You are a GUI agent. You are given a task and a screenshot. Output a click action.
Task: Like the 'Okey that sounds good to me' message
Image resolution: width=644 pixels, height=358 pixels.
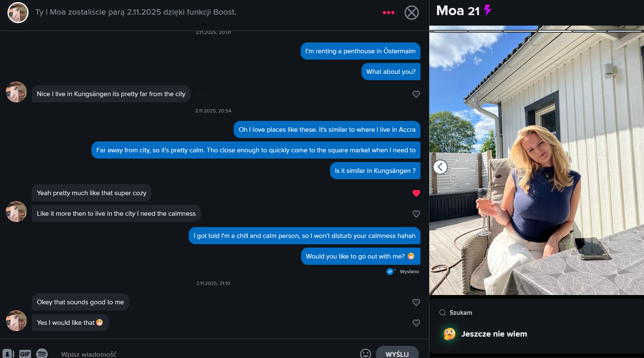coord(416,302)
